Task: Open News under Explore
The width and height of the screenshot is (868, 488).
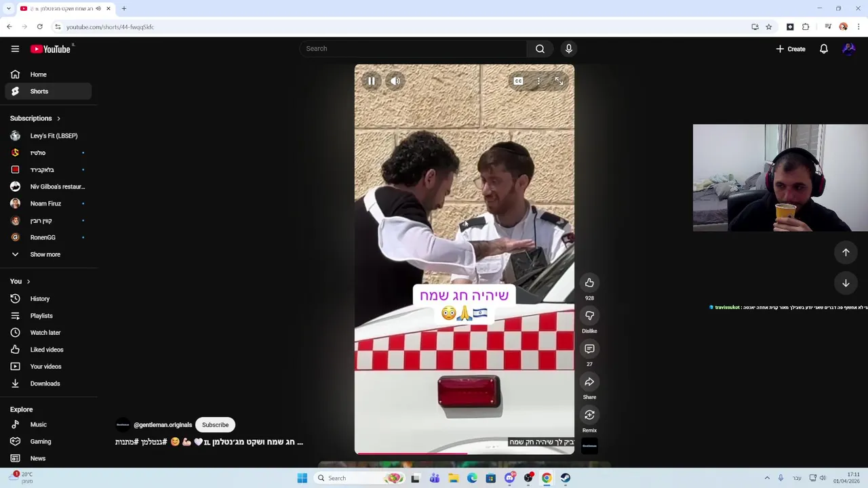Action: 48,458
